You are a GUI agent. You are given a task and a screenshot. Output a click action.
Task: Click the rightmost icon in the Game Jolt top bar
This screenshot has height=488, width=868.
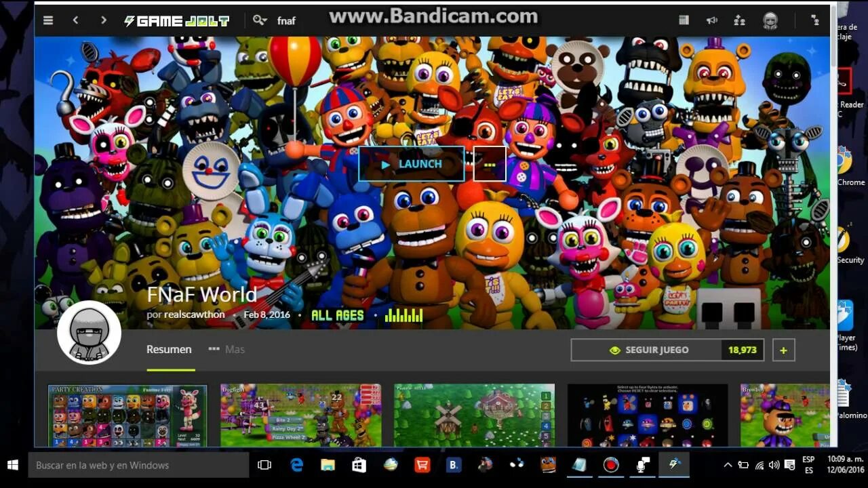(x=814, y=20)
